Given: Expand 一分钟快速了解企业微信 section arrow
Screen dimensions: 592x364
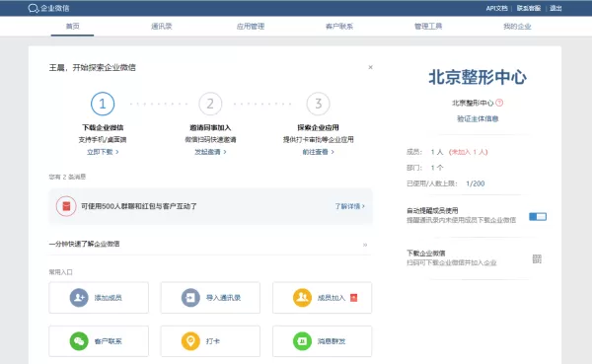Looking at the screenshot, I should (365, 245).
